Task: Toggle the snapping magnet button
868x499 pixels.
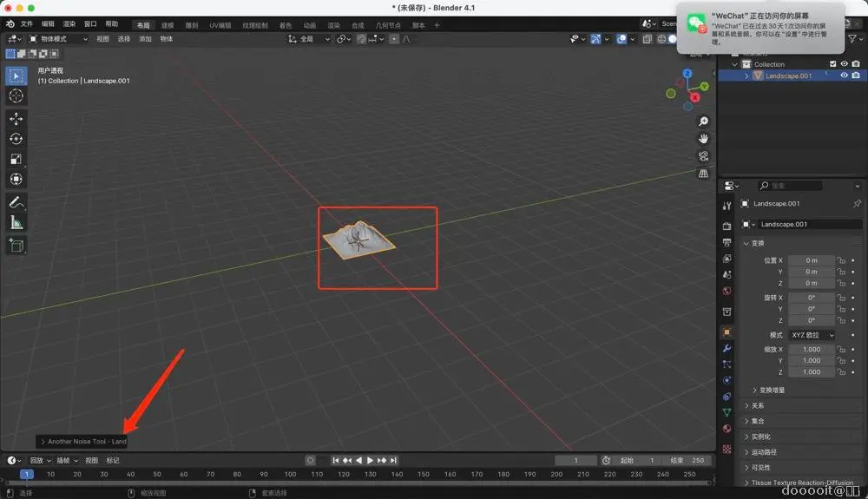Action: click(x=361, y=39)
